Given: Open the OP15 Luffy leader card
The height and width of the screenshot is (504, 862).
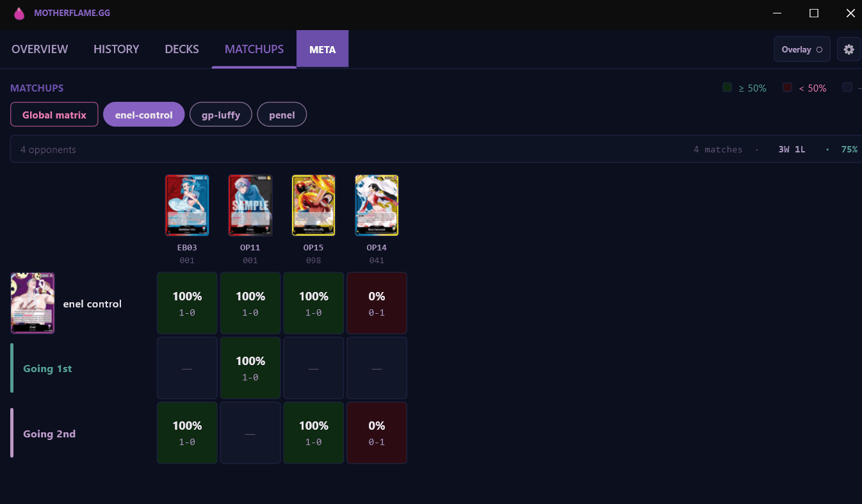Looking at the screenshot, I should coord(313,206).
